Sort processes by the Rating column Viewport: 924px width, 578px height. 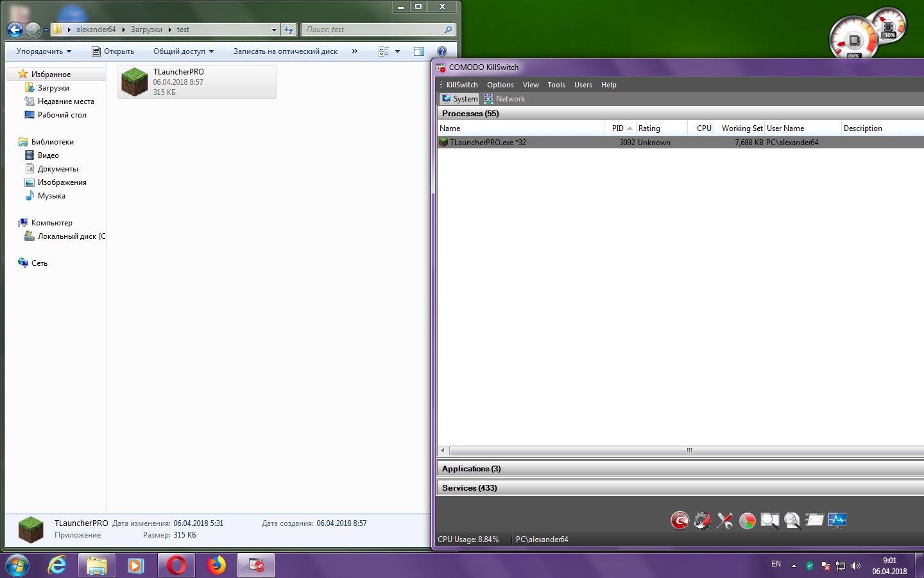tap(662, 128)
